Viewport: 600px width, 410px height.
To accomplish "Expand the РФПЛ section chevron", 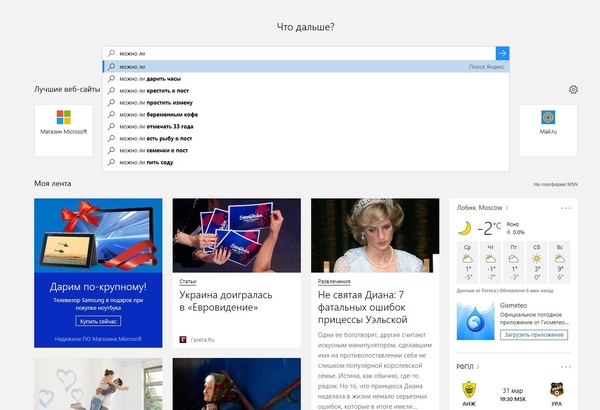I will point(478,367).
